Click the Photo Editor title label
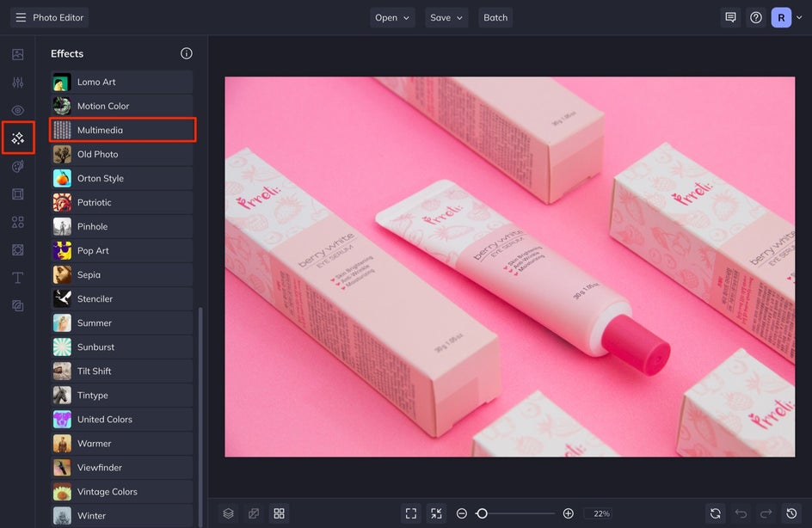 [58, 17]
